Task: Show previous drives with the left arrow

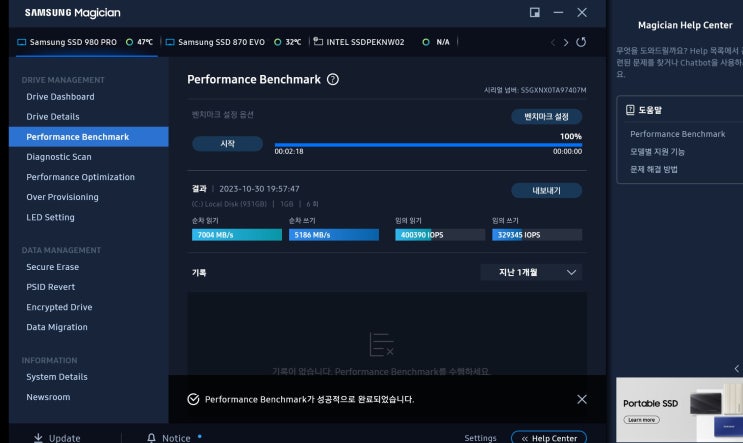Action: pyautogui.click(x=553, y=42)
